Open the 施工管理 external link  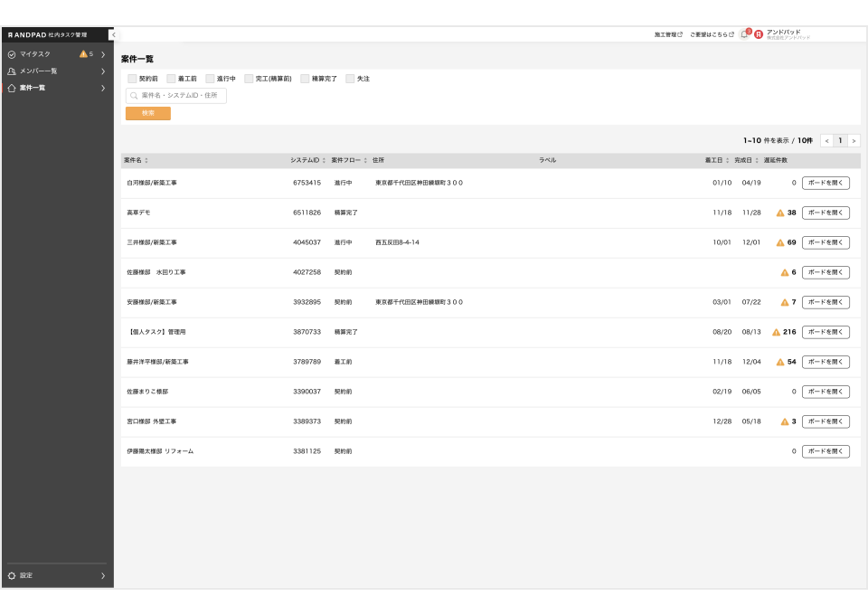668,35
